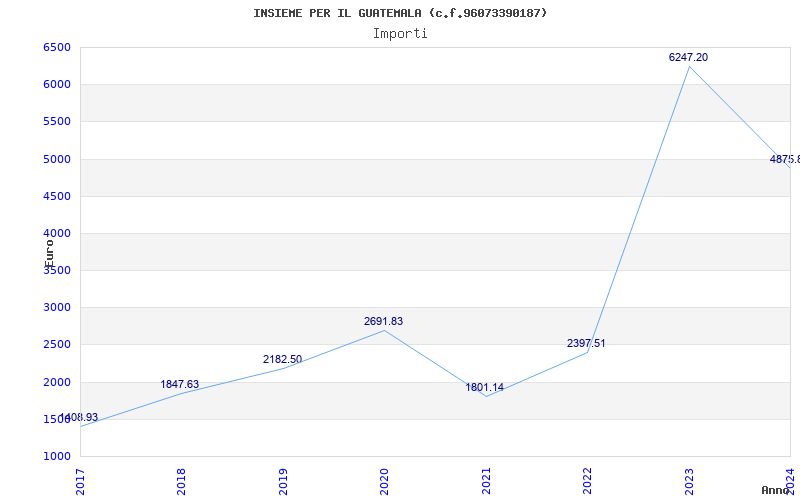This screenshot has height=500, width=800.
Task: Click the 2023 x-axis year label
Action: pyautogui.click(x=689, y=482)
